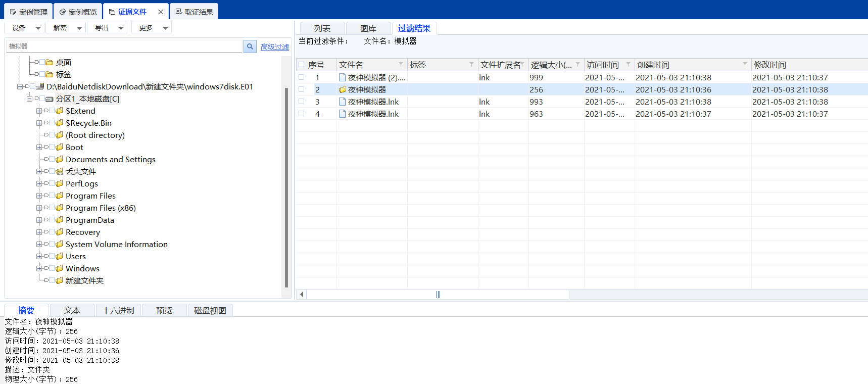Screen dimensions: 868x384
Task: Open the 设备 dropdown menu
Action: tap(24, 28)
